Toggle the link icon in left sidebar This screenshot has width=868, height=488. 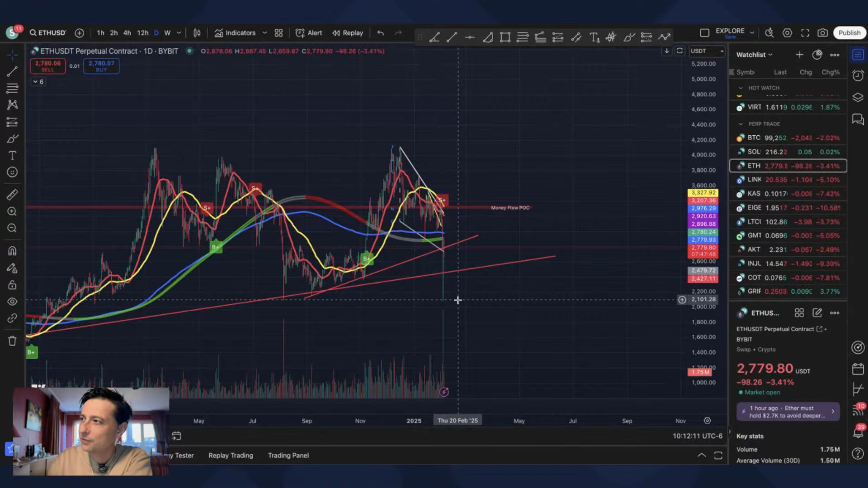pos(12,318)
